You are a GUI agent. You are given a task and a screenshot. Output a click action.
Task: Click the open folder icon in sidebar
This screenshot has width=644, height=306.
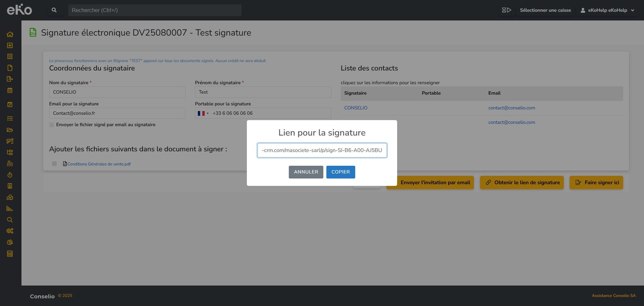10,130
